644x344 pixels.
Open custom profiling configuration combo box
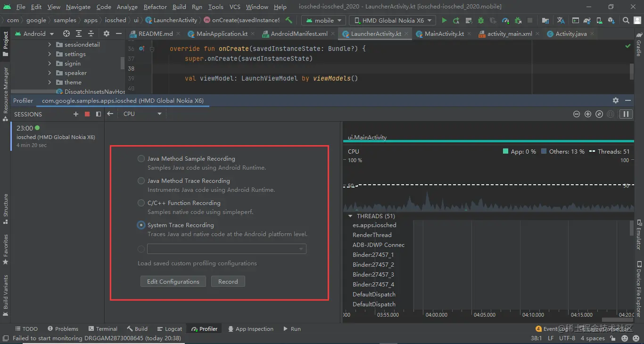pyautogui.click(x=227, y=249)
